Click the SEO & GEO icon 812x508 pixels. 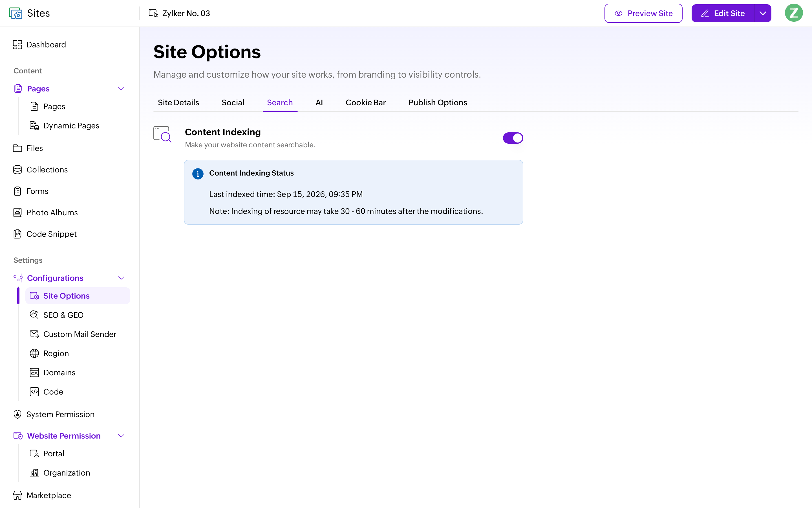pos(34,315)
